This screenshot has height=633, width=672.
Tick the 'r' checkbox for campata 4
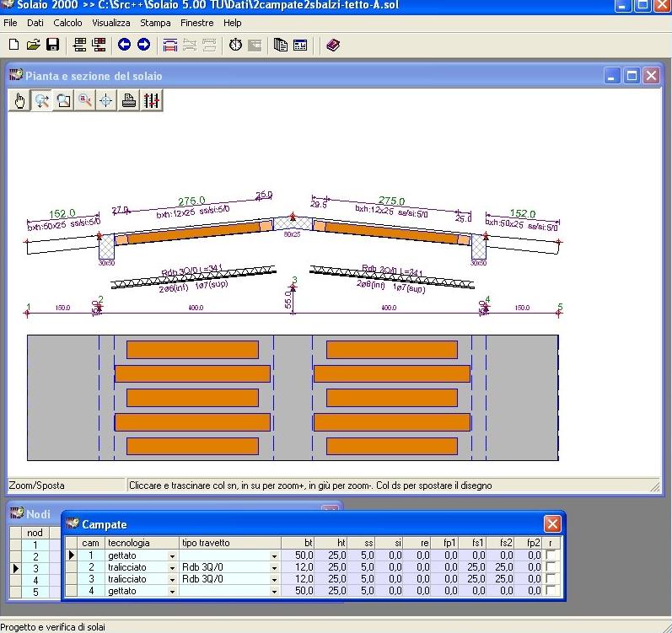[x=551, y=591]
